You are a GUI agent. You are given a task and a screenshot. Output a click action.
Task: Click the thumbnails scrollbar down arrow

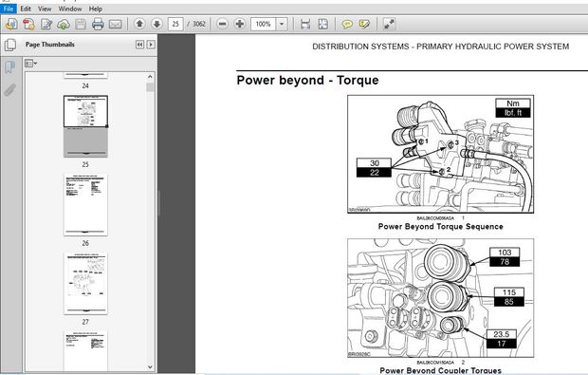click(150, 367)
